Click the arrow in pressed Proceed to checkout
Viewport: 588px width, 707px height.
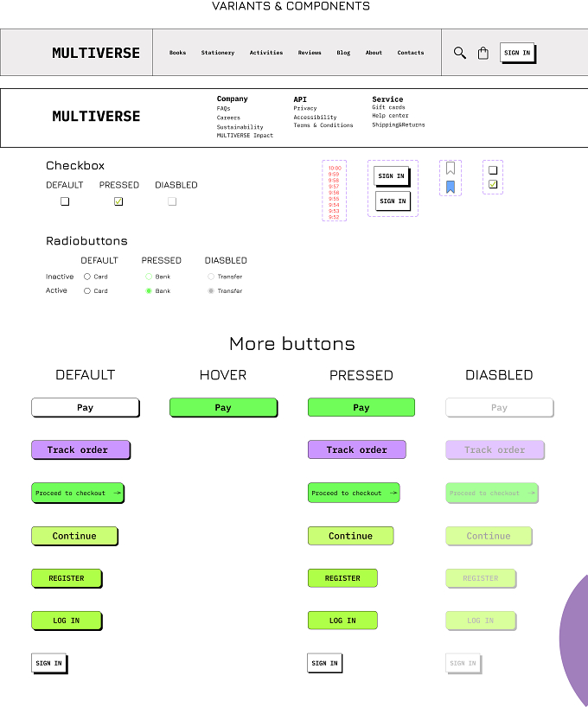pos(393,493)
